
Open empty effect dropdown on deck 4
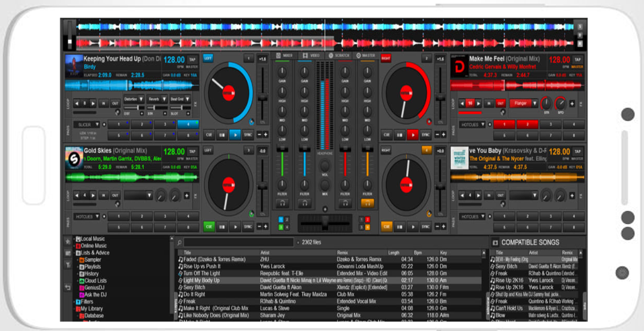(524, 196)
